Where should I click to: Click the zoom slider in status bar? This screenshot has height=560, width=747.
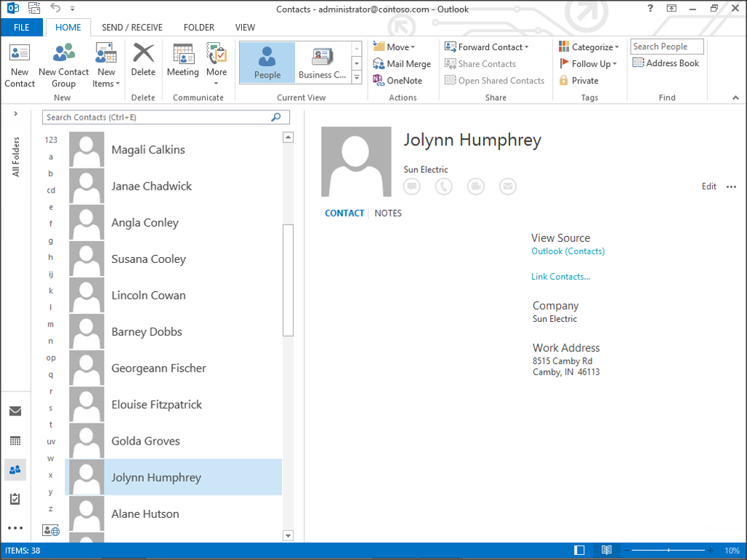[668, 551]
